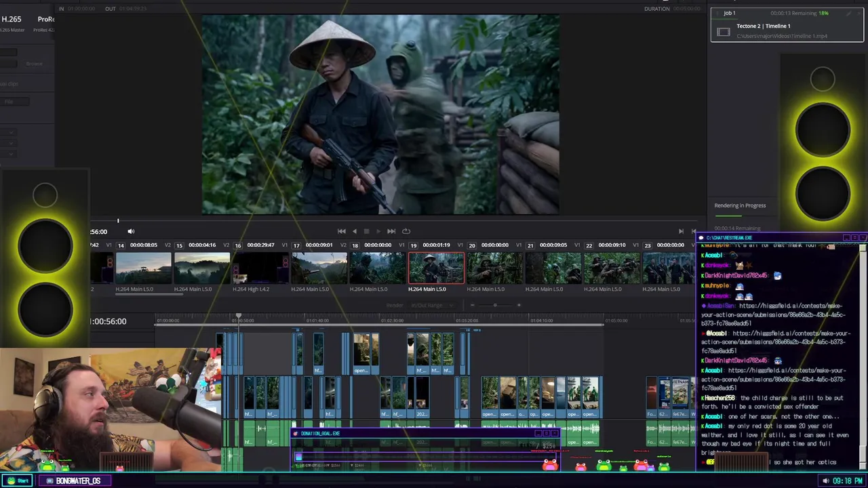The width and height of the screenshot is (868, 488).
Task: Select highlighted clip 19 thumbnail
Action: pos(436,268)
